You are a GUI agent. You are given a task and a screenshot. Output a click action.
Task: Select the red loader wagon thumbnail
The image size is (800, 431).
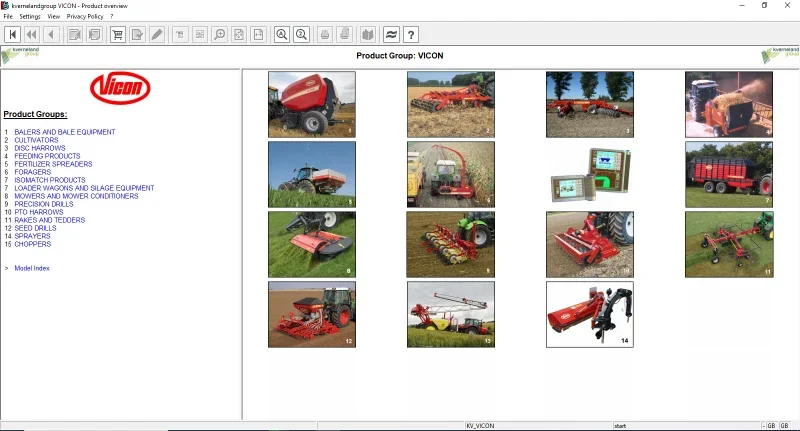(x=729, y=174)
